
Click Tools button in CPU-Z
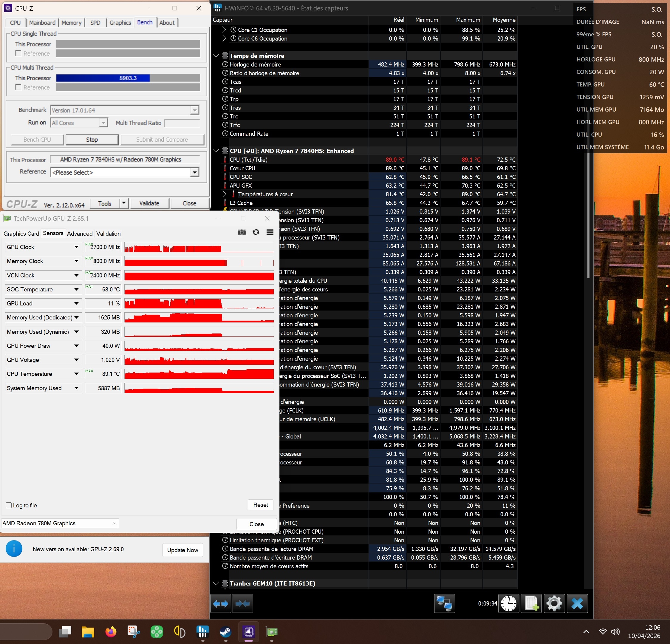105,203
